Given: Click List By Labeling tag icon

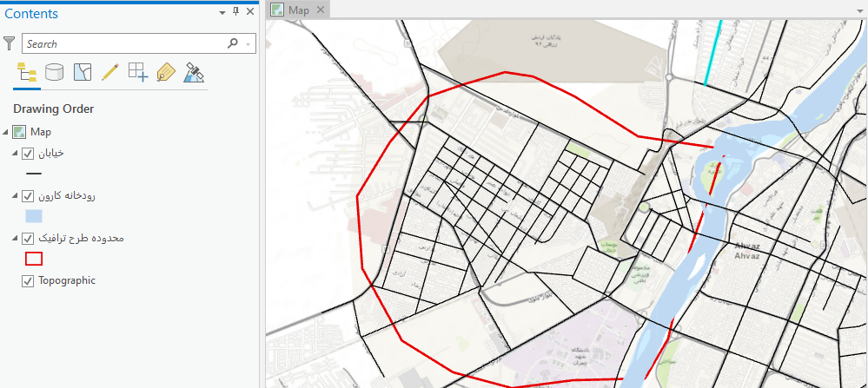Looking at the screenshot, I should [x=165, y=73].
